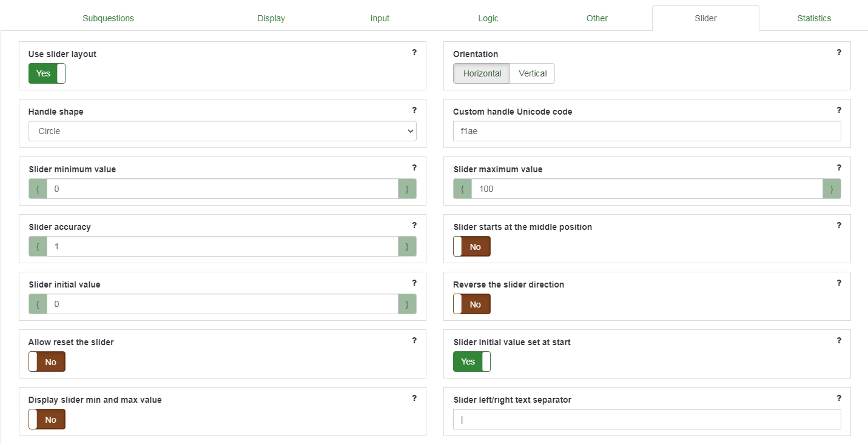Turn on Allow reset the slider

tap(47, 362)
